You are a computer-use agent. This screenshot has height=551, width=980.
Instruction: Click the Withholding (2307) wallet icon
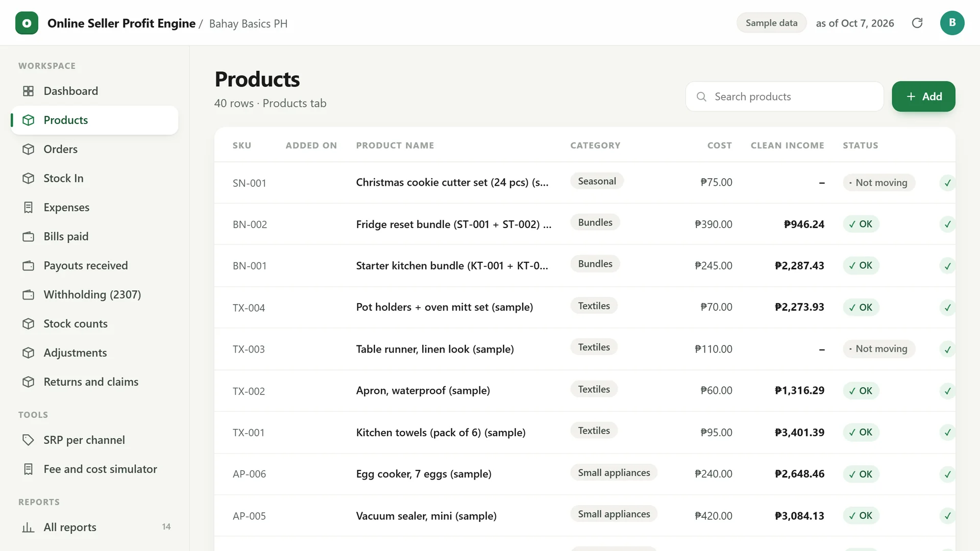click(x=29, y=294)
